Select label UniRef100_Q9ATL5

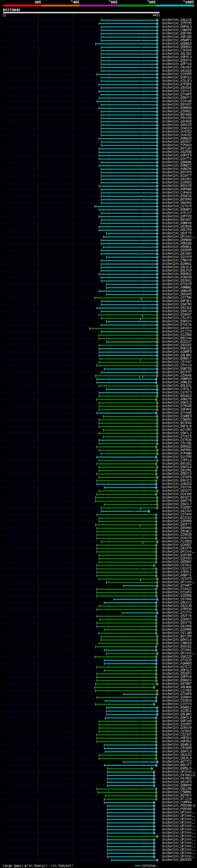coord(177,403)
